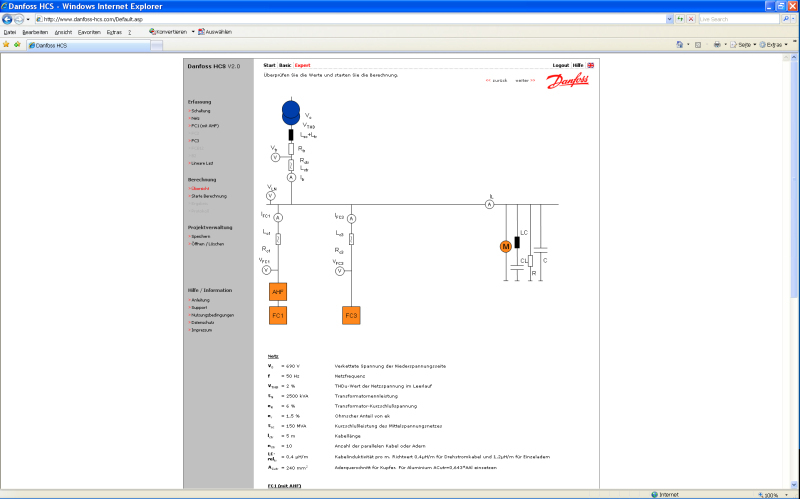Click the page vertical scrollbar thumb
800x499 pixels.
pyautogui.click(x=793, y=179)
